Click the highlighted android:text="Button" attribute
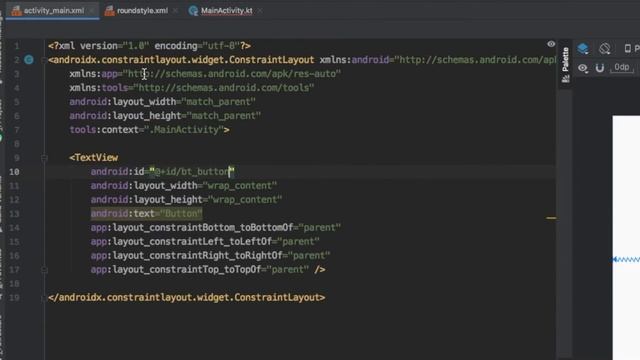Viewport: 640px width, 360px height. [x=147, y=213]
